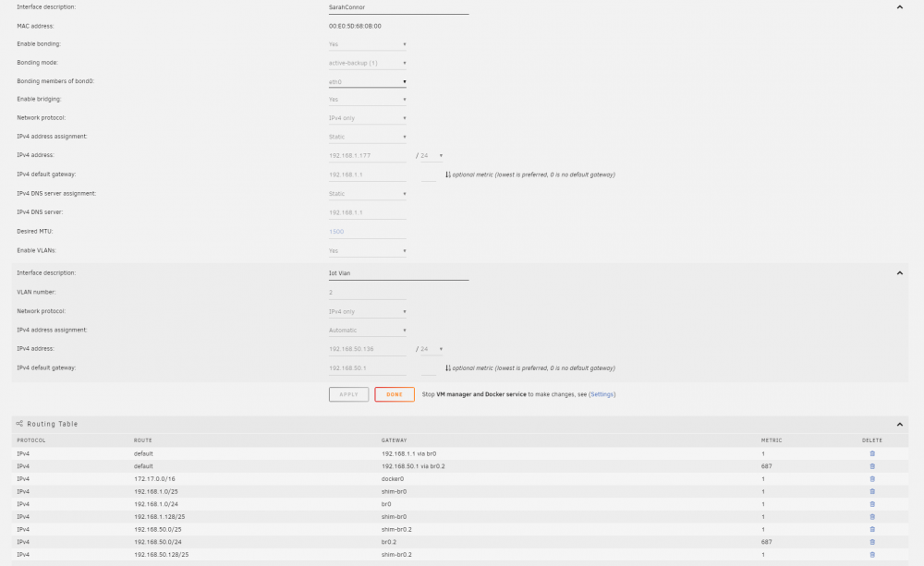Open the first Network protocol dropdown

367,118
